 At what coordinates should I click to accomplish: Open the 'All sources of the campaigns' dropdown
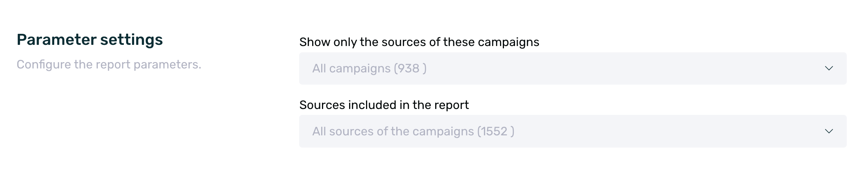[572, 131]
